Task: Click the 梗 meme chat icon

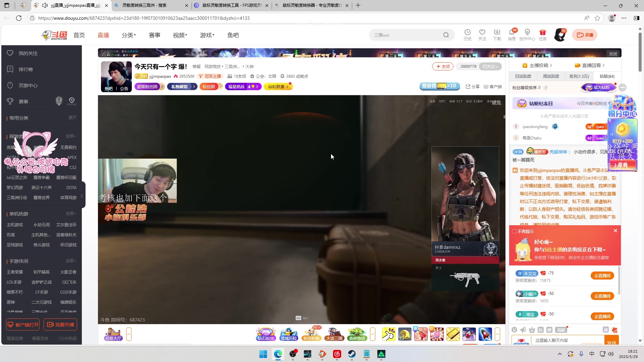Action: (549, 330)
